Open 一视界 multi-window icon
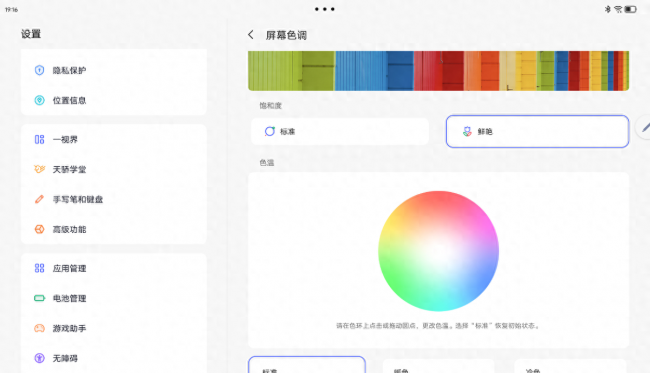This screenshot has width=650, height=373. [x=39, y=139]
